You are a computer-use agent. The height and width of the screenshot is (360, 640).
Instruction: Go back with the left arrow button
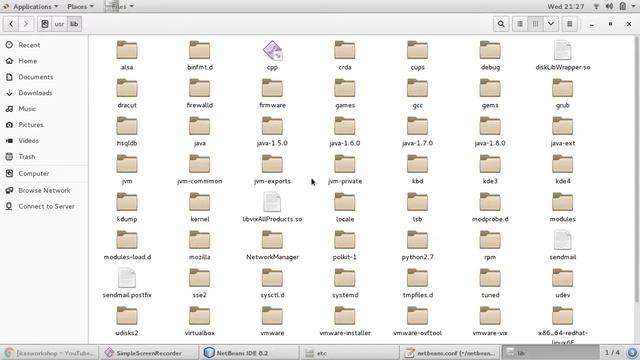pos(11,24)
